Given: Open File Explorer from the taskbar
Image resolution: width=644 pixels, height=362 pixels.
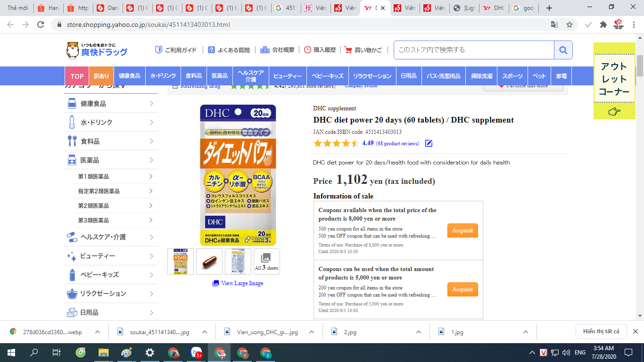Looking at the screenshot, I should point(104,353).
